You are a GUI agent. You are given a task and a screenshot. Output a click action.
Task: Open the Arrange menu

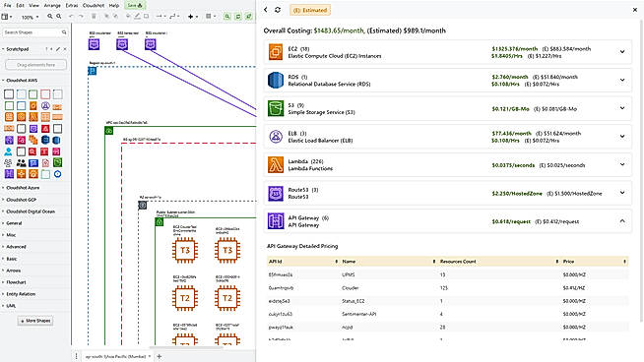[52, 5]
